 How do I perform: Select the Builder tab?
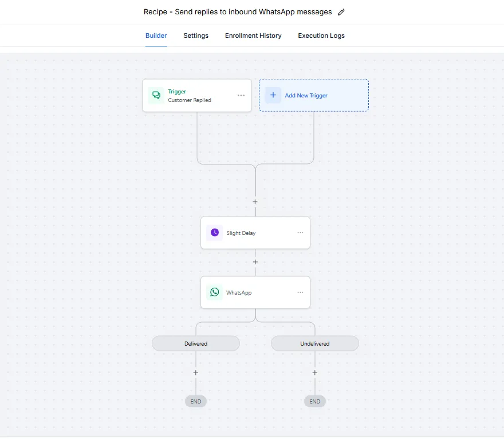coord(156,36)
